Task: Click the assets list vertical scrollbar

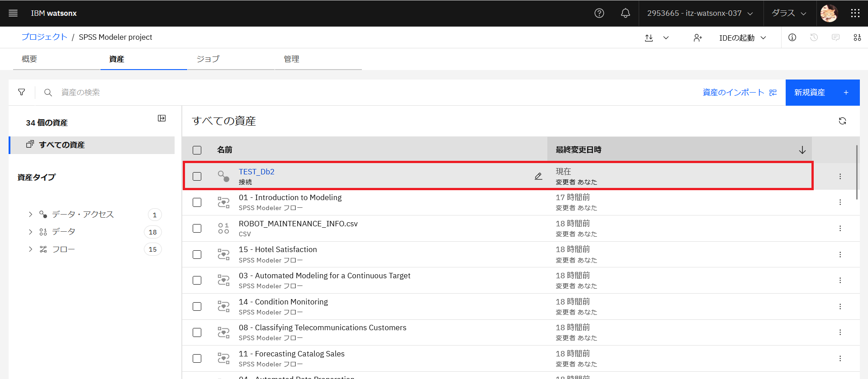Action: click(x=857, y=172)
